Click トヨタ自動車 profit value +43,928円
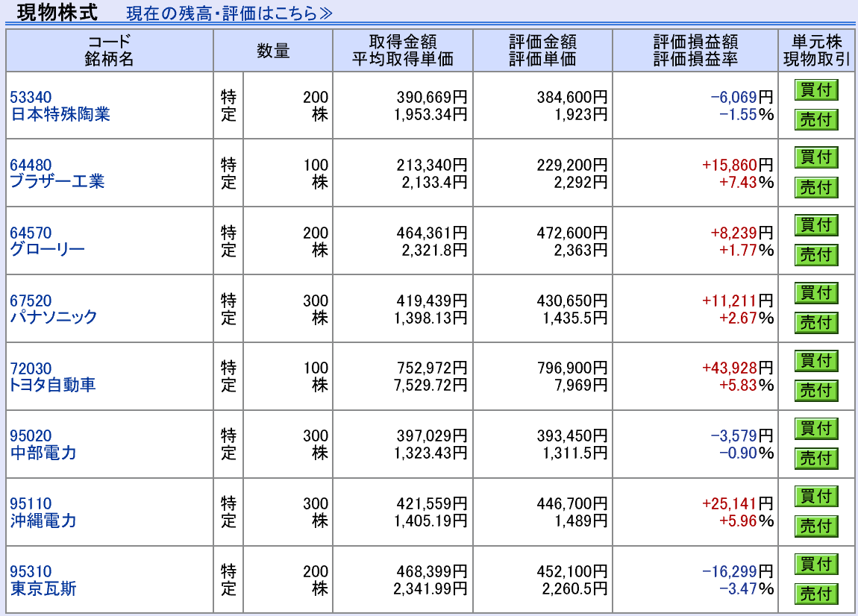858x616 pixels. [738, 368]
